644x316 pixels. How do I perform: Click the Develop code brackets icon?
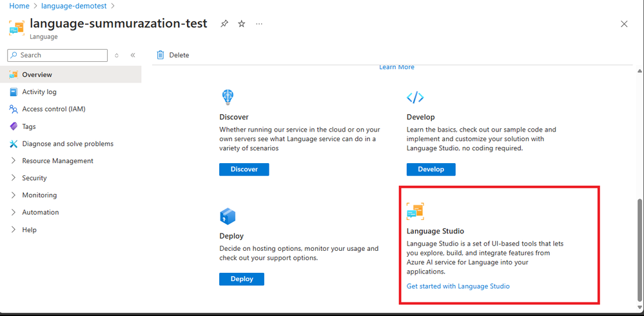pyautogui.click(x=415, y=97)
